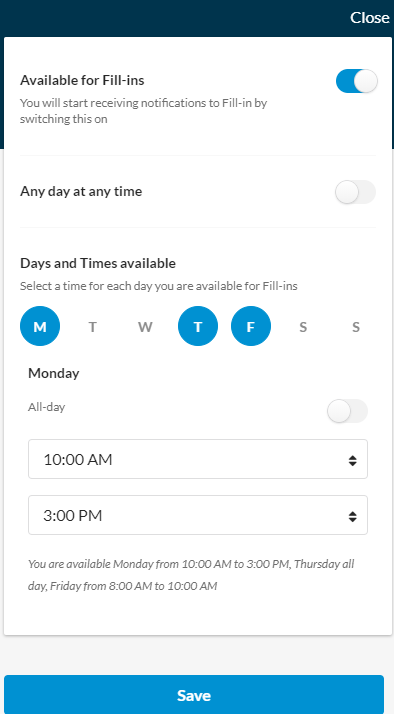The image size is (394, 714).
Task: Open the 10:00 AM start time dropdown
Action: pyautogui.click(x=198, y=459)
